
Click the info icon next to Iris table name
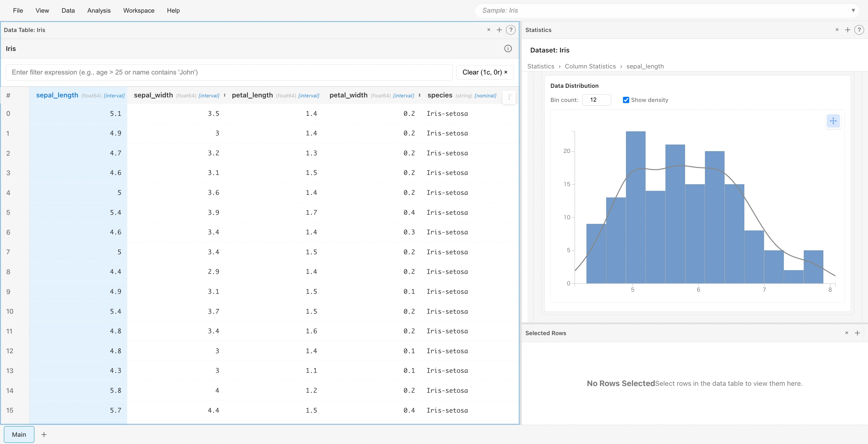(x=508, y=49)
